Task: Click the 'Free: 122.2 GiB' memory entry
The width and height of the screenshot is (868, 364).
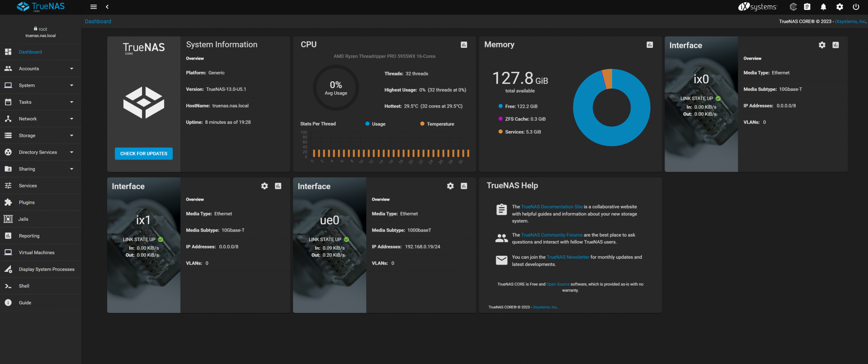Action: (521, 106)
